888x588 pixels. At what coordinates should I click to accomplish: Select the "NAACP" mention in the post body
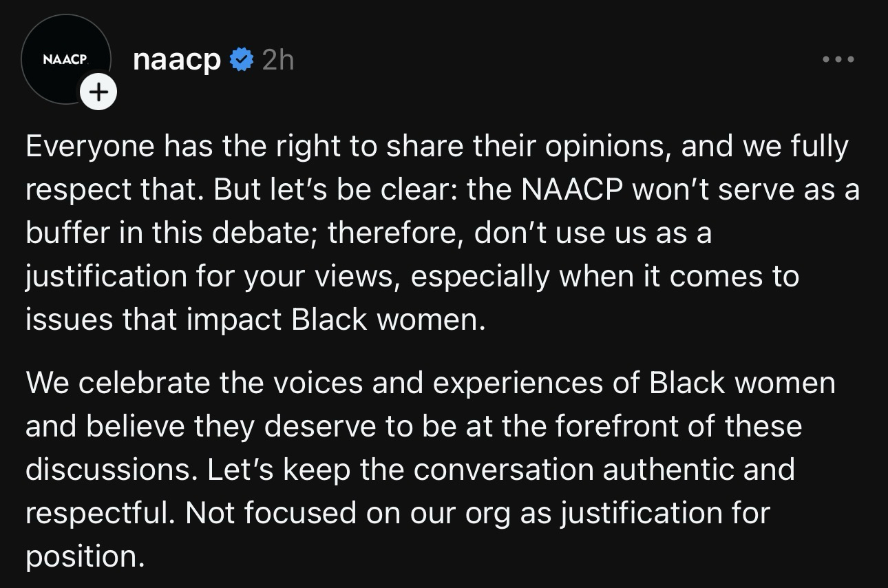tap(571, 190)
